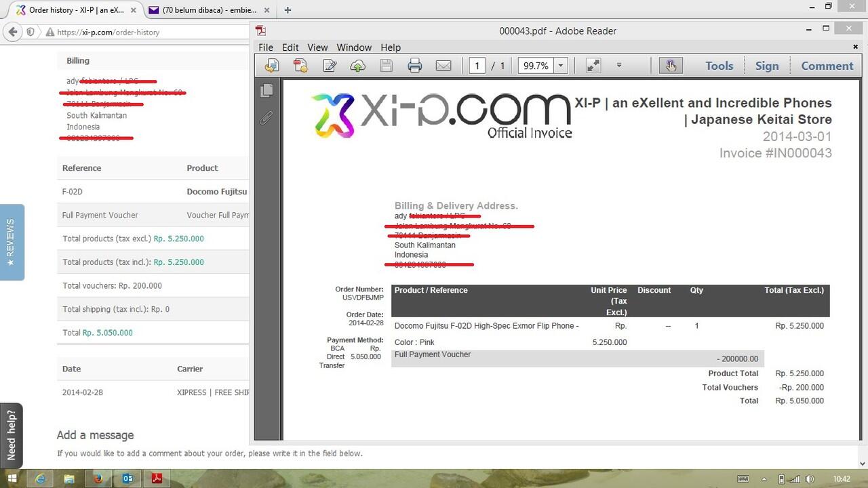
Task: Click the cloud upload icon in Reader toolbar
Action: click(x=357, y=66)
